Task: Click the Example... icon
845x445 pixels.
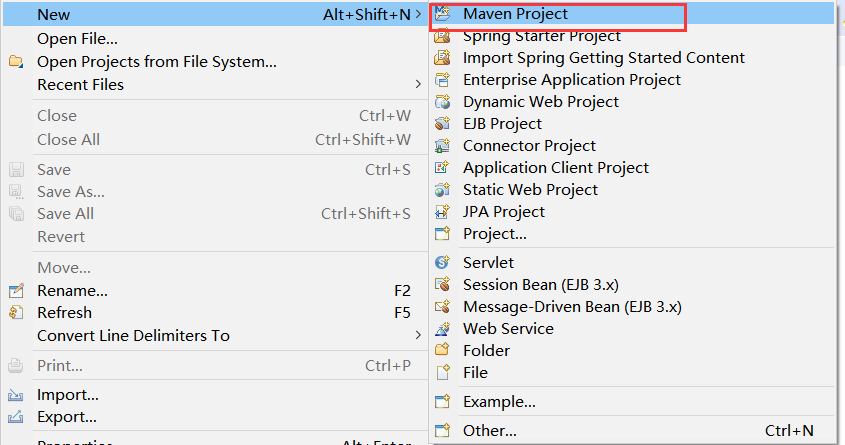Action: pyautogui.click(x=442, y=401)
